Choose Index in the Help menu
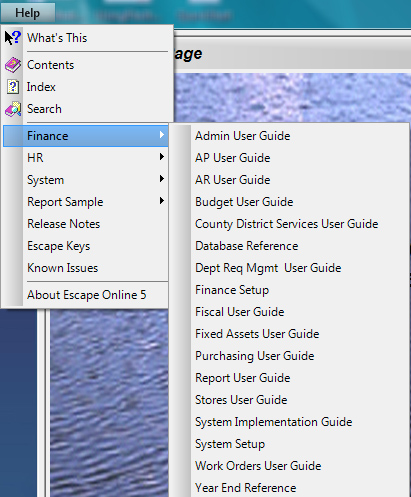Screen dimensions: 411x497 coord(87,87)
